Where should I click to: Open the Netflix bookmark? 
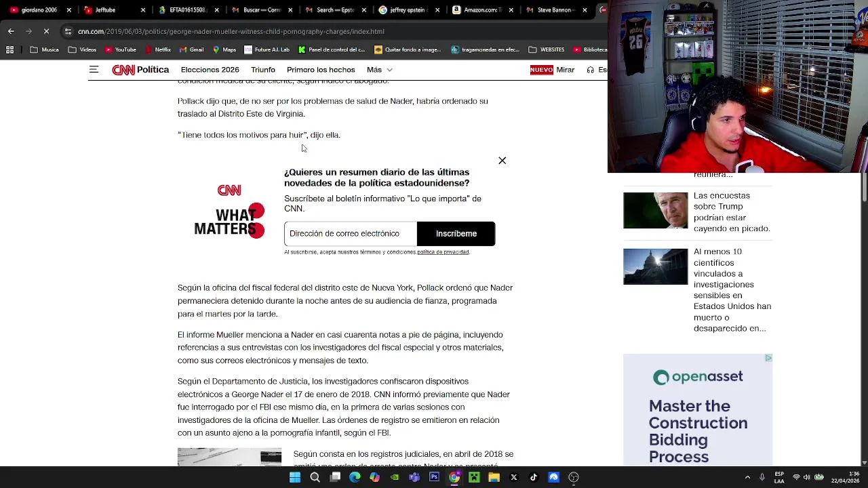point(157,49)
